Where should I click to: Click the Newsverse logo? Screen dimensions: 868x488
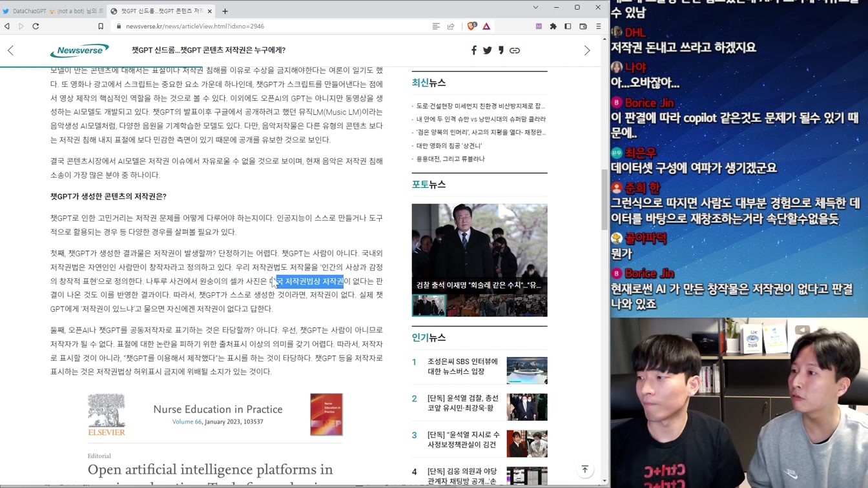point(79,50)
